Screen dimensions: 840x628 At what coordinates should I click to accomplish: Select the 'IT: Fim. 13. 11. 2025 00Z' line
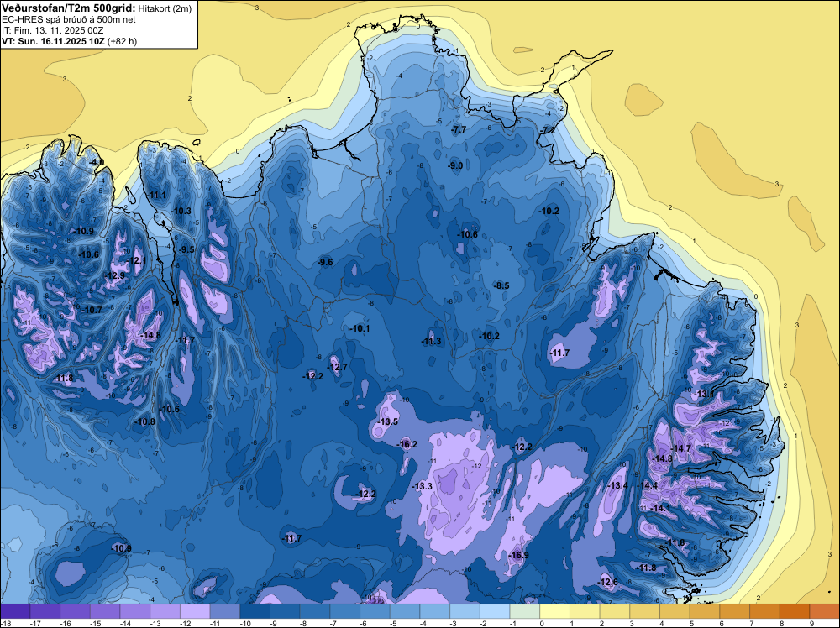52,30
